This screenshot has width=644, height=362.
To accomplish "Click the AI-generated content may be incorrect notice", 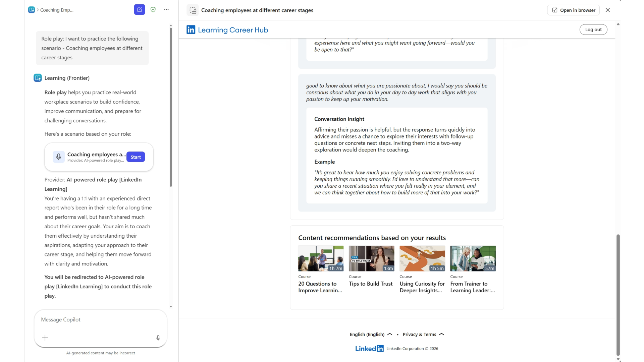I will [x=101, y=353].
